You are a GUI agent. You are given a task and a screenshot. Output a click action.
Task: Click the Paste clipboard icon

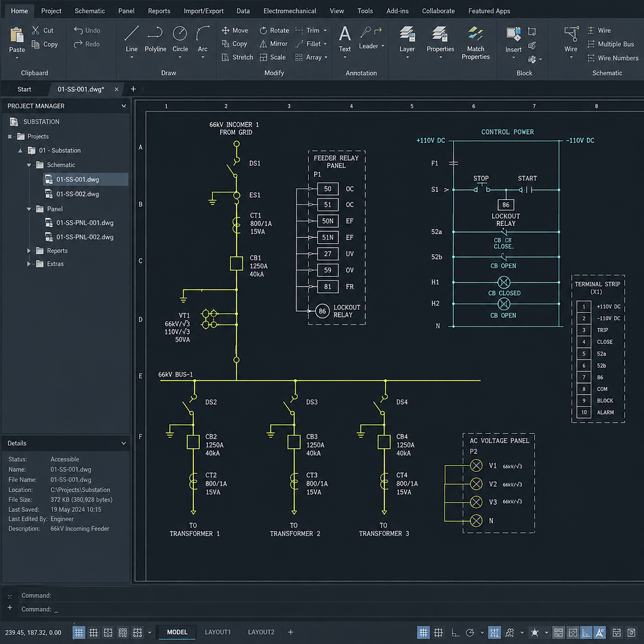pos(17,35)
